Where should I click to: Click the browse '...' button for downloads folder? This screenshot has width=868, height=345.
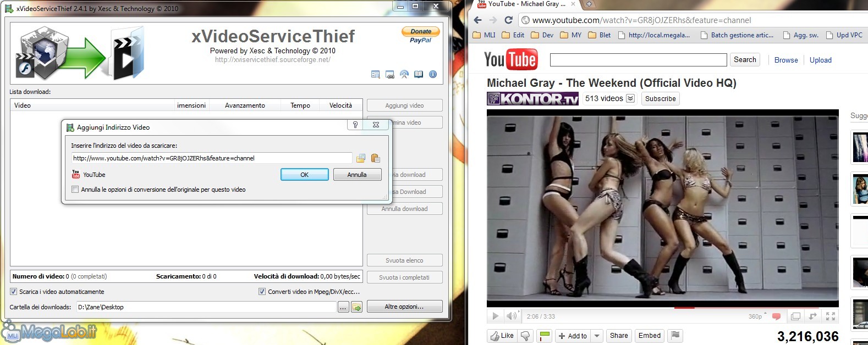pyautogui.click(x=343, y=307)
